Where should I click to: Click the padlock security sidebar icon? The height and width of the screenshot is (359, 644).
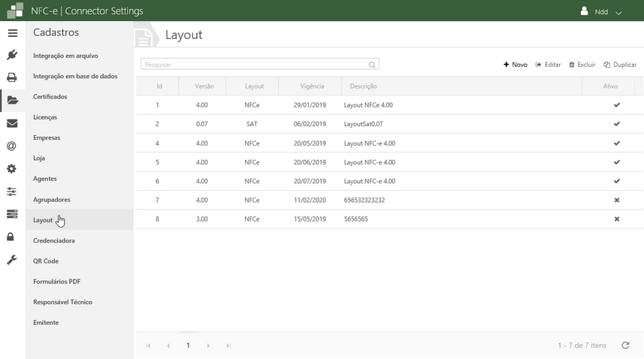tap(12, 237)
